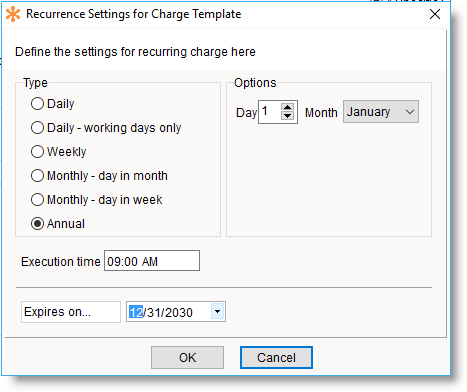This screenshot has height=392, width=467.
Task: Open the expiry date calendar dropdown arrow
Action: [218, 312]
